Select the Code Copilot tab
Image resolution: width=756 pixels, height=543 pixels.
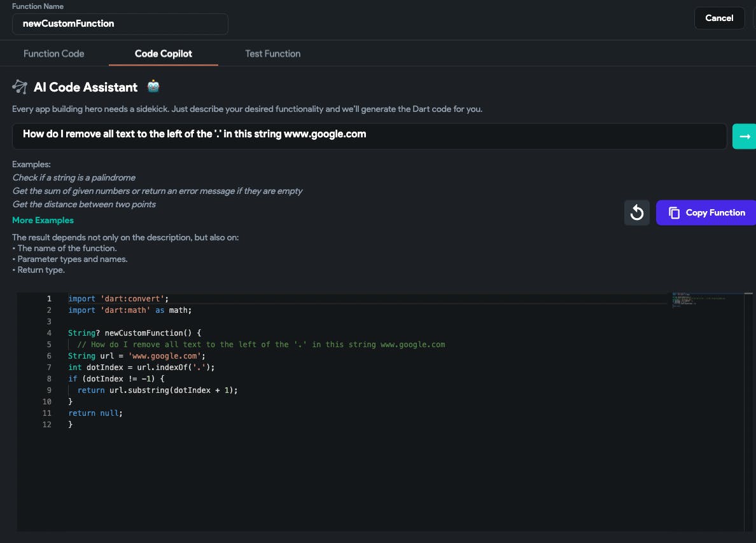pos(164,53)
